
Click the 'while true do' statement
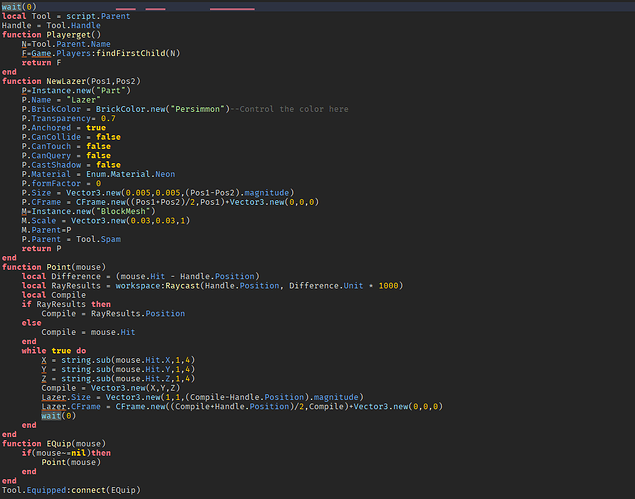pyautogui.click(x=53, y=351)
